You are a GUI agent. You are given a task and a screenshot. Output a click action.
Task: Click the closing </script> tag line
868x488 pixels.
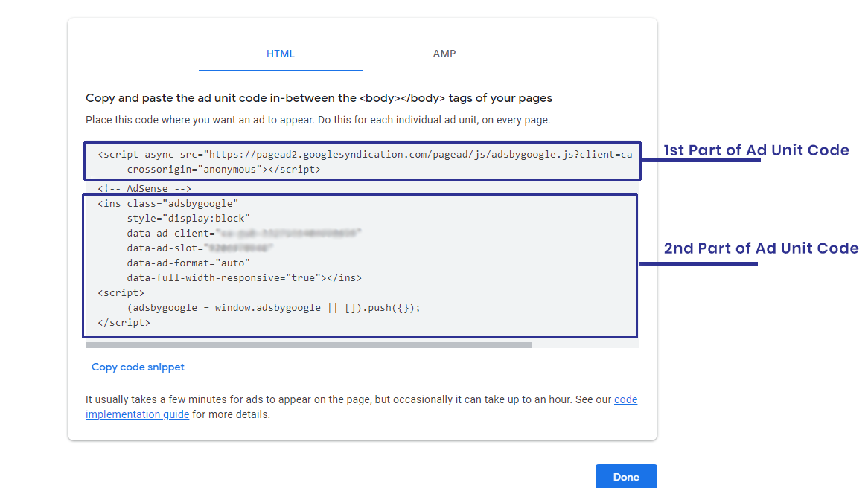(x=124, y=323)
